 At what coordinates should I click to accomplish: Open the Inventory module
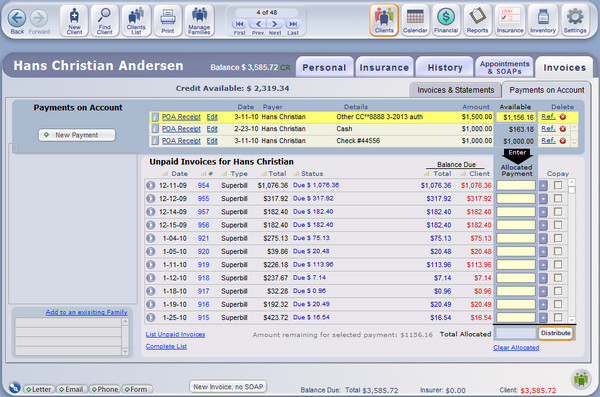click(x=543, y=20)
